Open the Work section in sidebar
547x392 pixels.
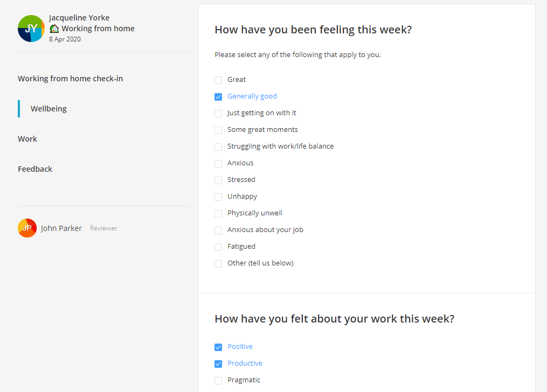tap(27, 139)
